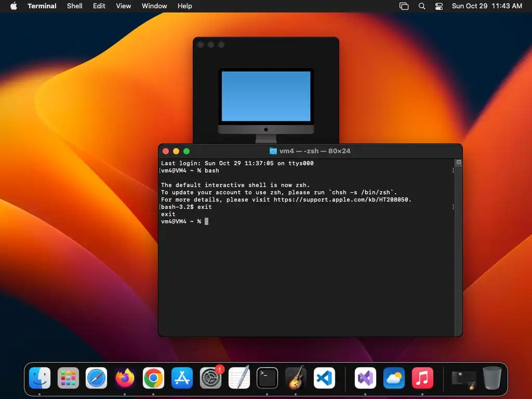
Task: Click the iMac image in background window
Action: (266, 105)
